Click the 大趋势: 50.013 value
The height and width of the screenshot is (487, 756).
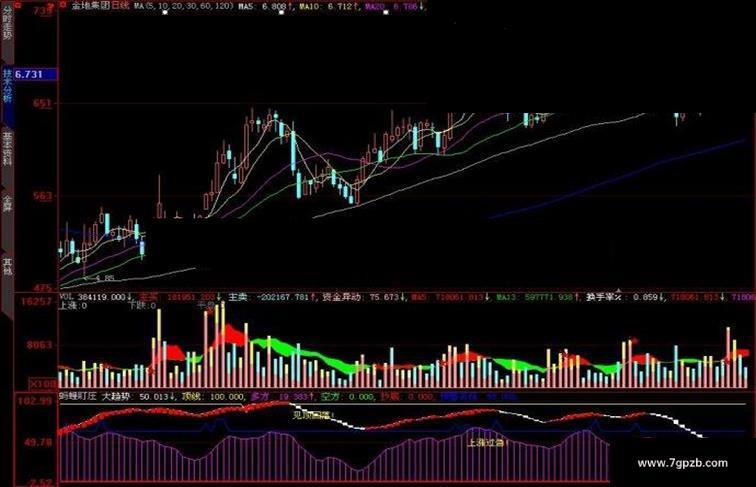tap(137, 396)
